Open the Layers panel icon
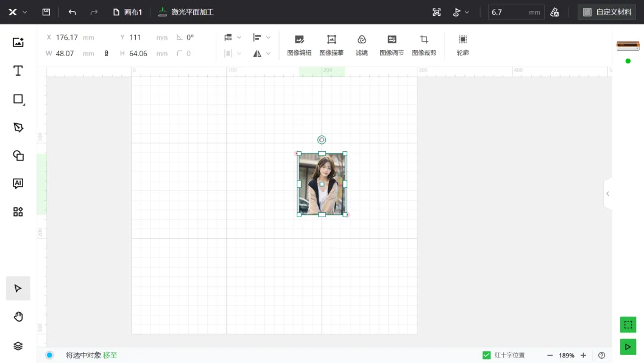The width and height of the screenshot is (644, 363). [18, 346]
